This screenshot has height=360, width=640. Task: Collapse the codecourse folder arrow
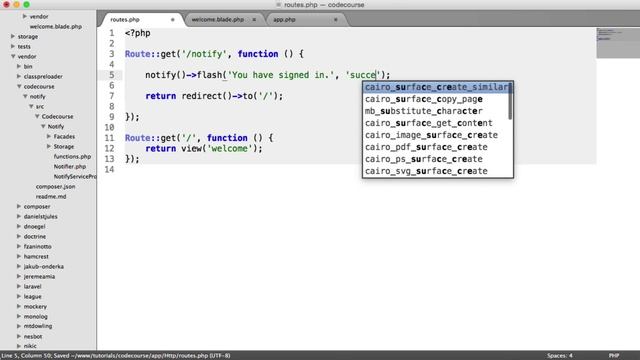[19, 86]
